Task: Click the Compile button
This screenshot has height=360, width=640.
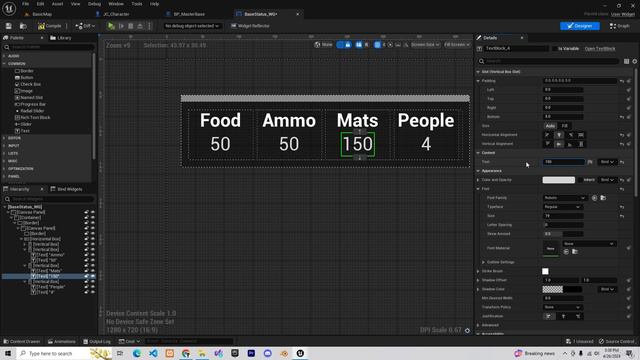Action: tap(50, 26)
